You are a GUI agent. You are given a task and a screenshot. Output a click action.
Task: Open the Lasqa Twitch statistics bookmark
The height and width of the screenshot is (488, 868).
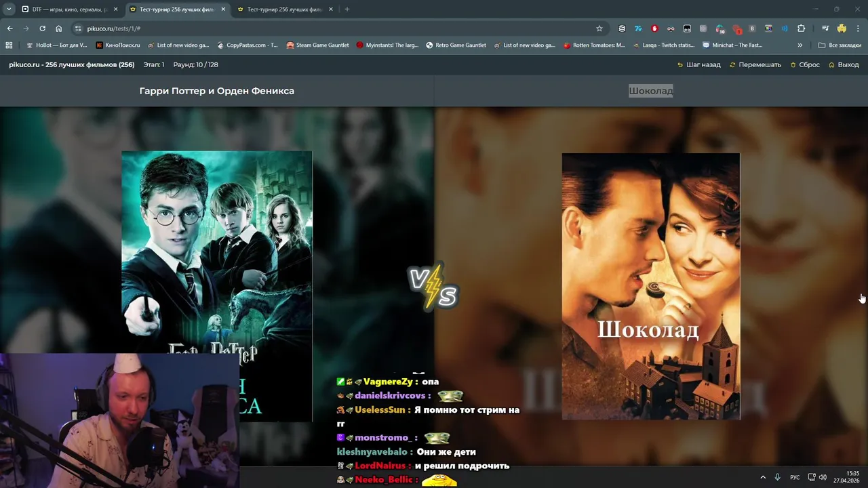(x=664, y=45)
